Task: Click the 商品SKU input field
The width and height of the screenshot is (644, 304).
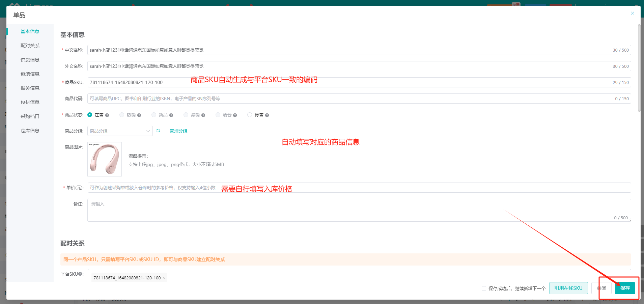Action: 359,82
